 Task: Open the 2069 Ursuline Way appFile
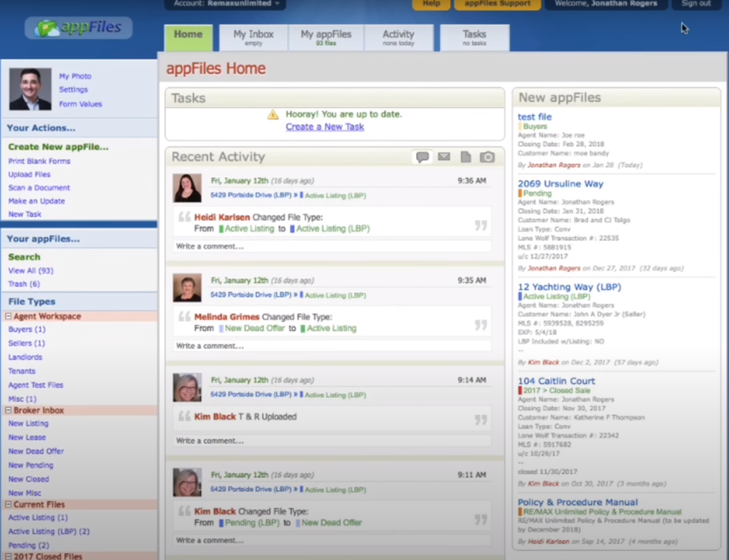pyautogui.click(x=560, y=183)
